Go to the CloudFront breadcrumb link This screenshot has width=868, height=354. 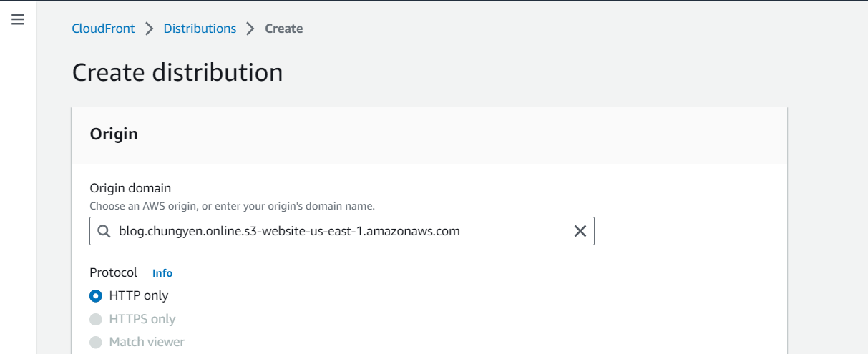pyautogui.click(x=104, y=29)
